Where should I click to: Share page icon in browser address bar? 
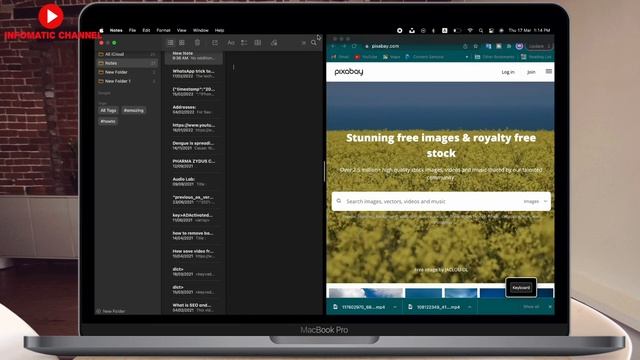click(465, 46)
